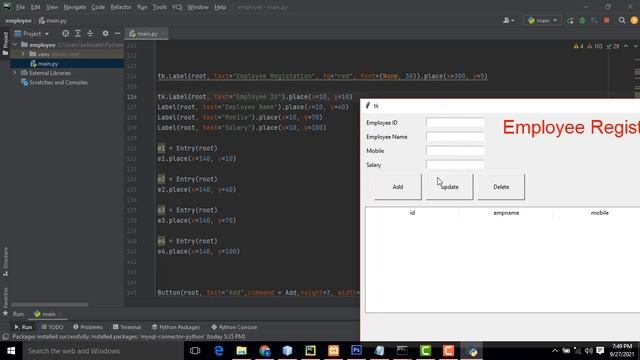Open the Run menu in the menu bar
Viewport: 640px width, 360px height.
(x=142, y=7)
